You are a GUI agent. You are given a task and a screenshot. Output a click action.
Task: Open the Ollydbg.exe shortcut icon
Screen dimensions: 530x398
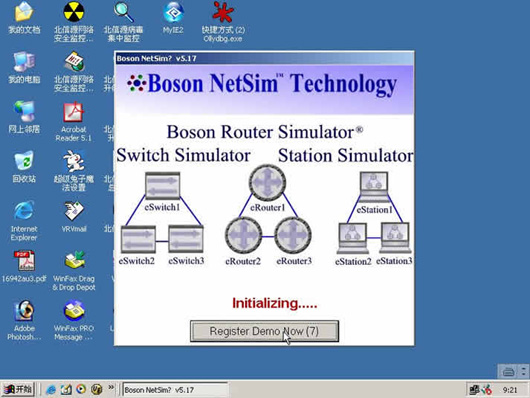[x=223, y=22]
